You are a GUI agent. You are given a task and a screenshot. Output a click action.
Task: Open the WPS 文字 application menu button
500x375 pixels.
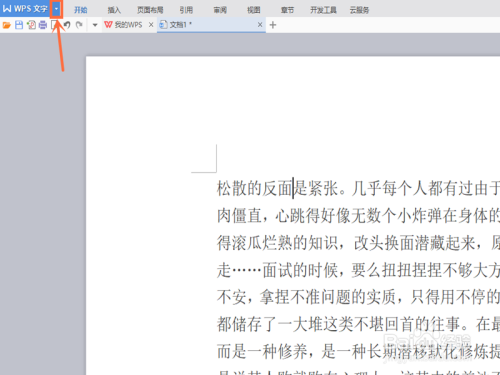25,9
